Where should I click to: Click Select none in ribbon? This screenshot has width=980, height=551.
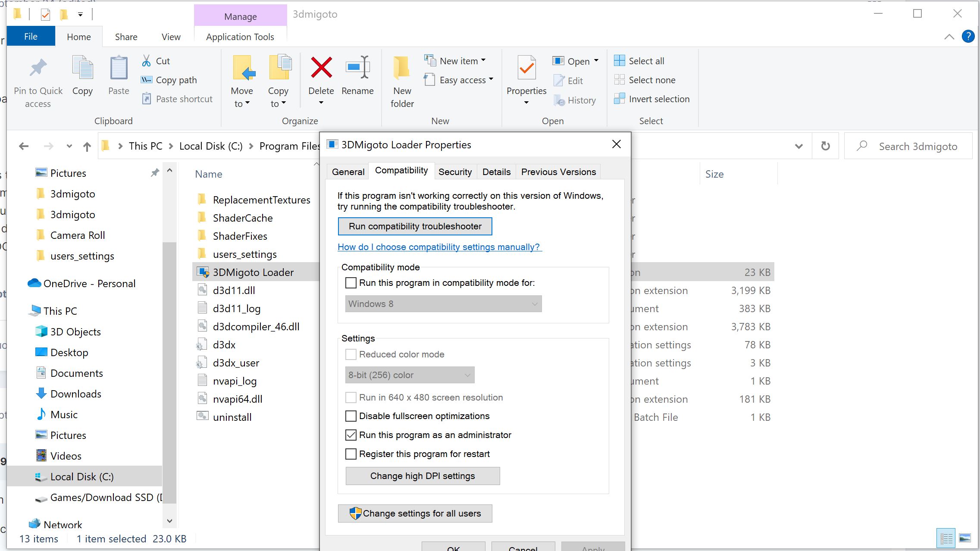pyautogui.click(x=645, y=80)
